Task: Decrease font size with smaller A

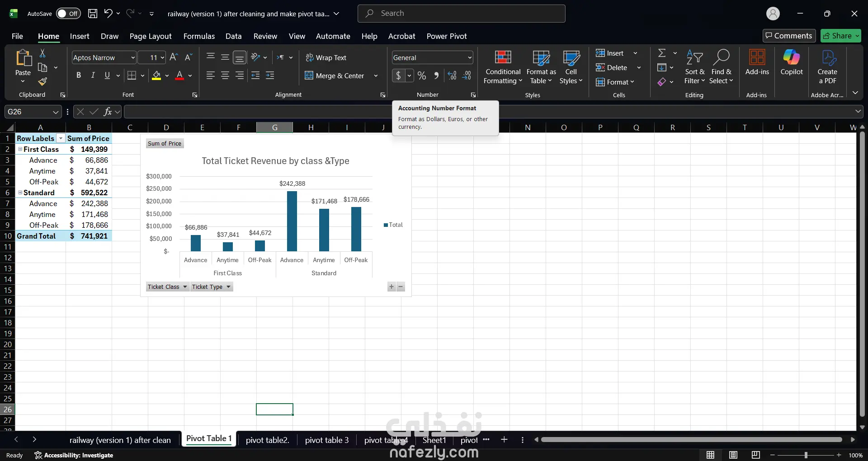Action: [x=189, y=57]
